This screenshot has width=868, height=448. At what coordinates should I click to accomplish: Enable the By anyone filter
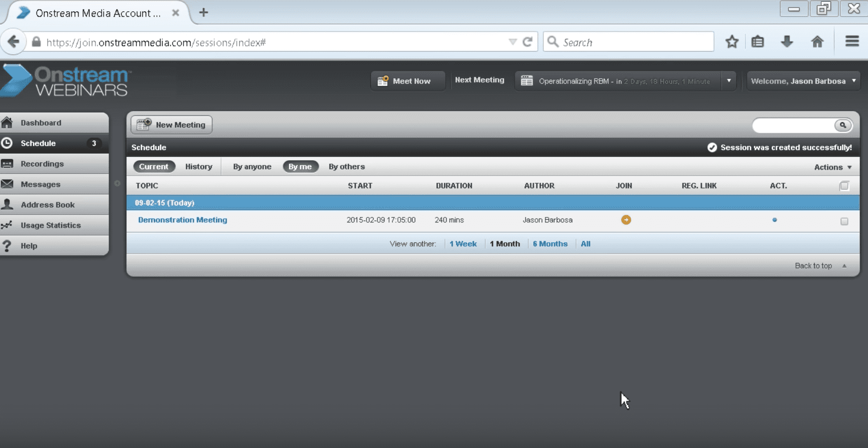pos(252,167)
